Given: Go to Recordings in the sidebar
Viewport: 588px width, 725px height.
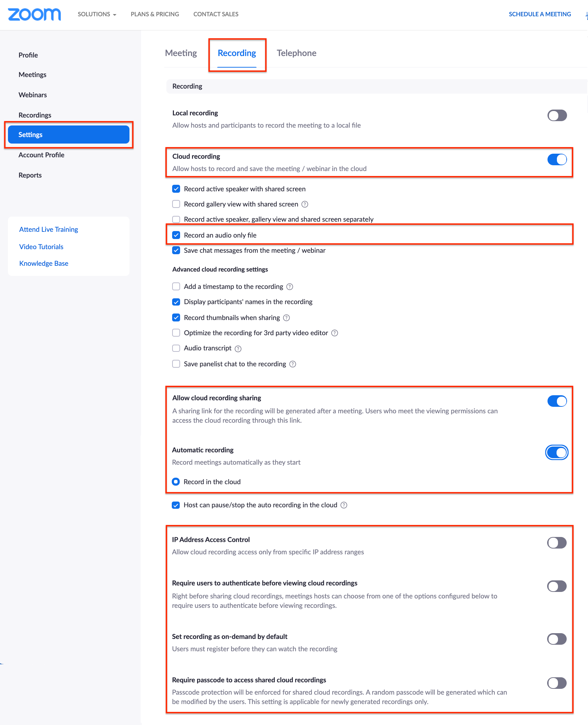Looking at the screenshot, I should click(x=35, y=115).
